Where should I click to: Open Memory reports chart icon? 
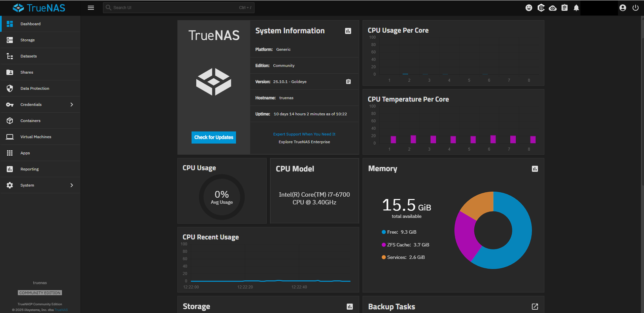tap(535, 169)
